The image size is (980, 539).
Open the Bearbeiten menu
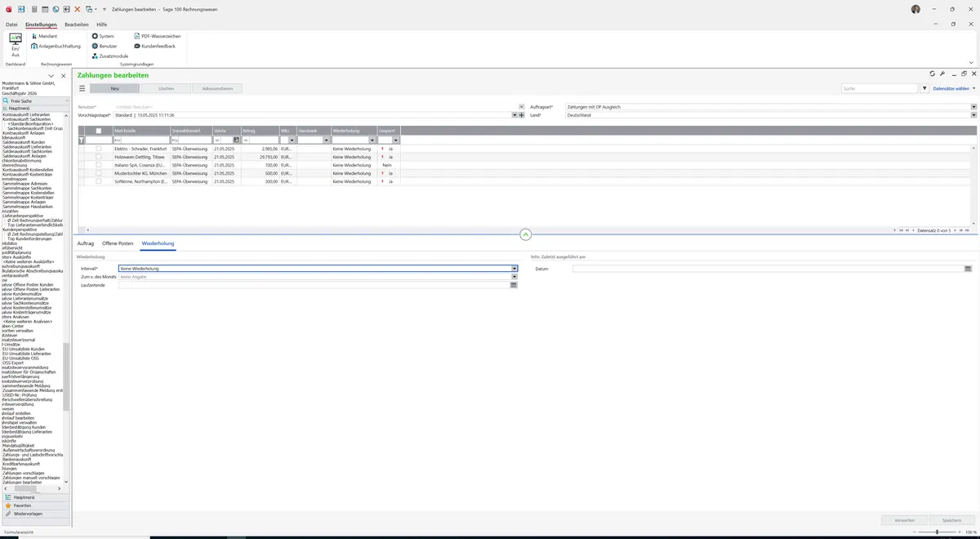point(77,24)
